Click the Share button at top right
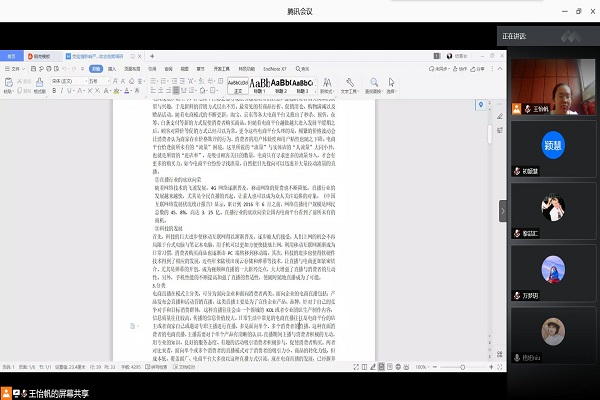This screenshot has width=600, height=400. (x=478, y=69)
